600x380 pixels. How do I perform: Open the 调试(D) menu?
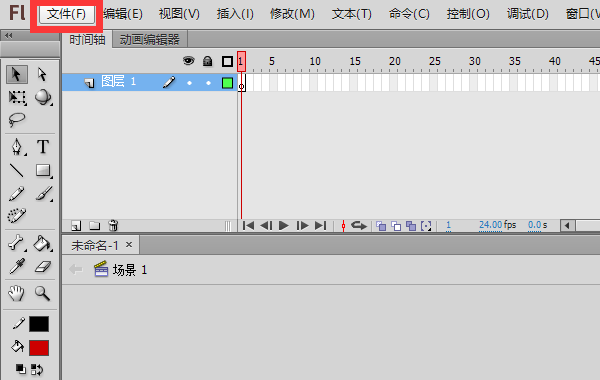click(528, 14)
